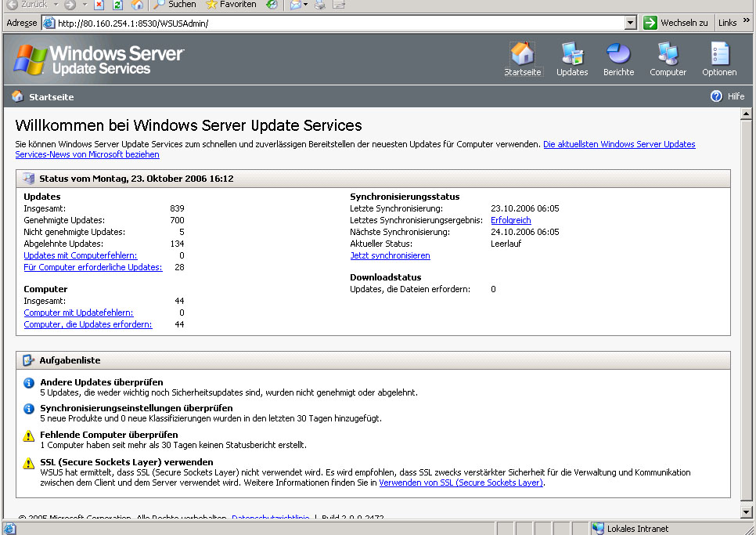Click the Aktueller Status value Leerlauf
This screenshot has width=756, height=535.
(x=506, y=244)
